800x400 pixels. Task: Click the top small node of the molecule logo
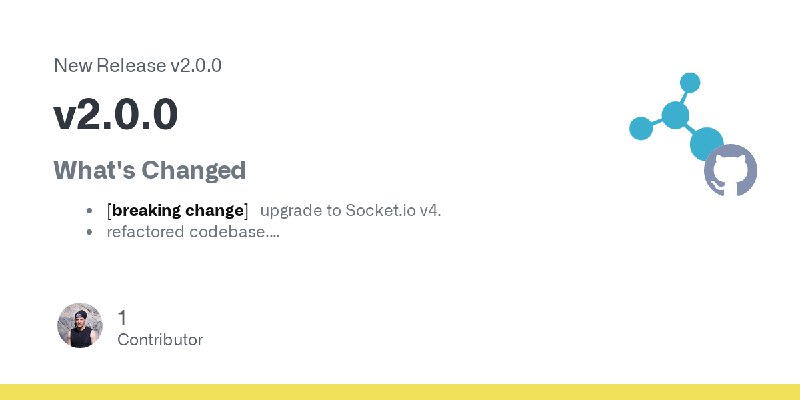690,83
